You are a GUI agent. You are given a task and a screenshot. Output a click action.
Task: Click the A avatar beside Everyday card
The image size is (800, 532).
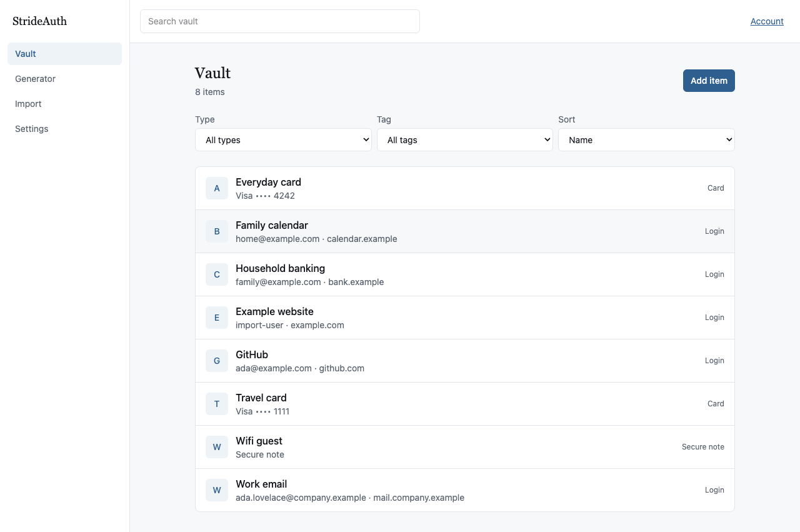tap(217, 188)
